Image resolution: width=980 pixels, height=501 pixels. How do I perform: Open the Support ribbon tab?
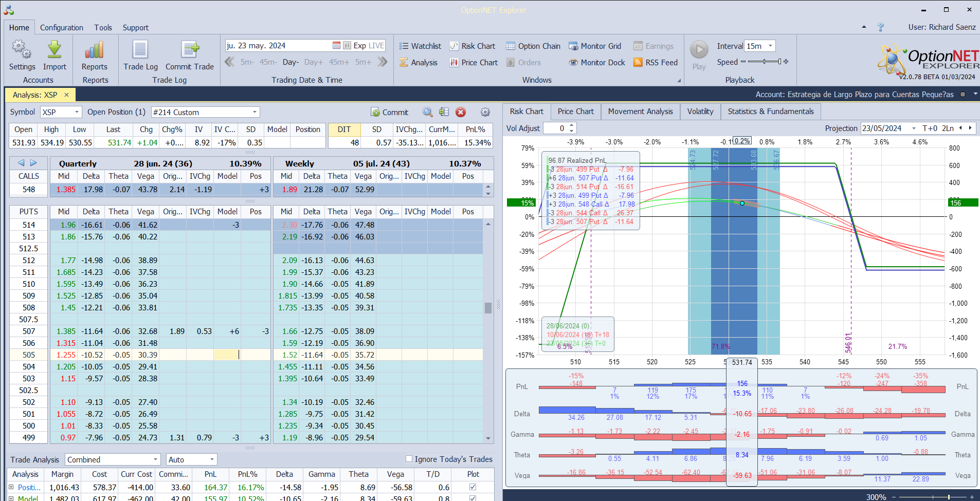tap(136, 28)
